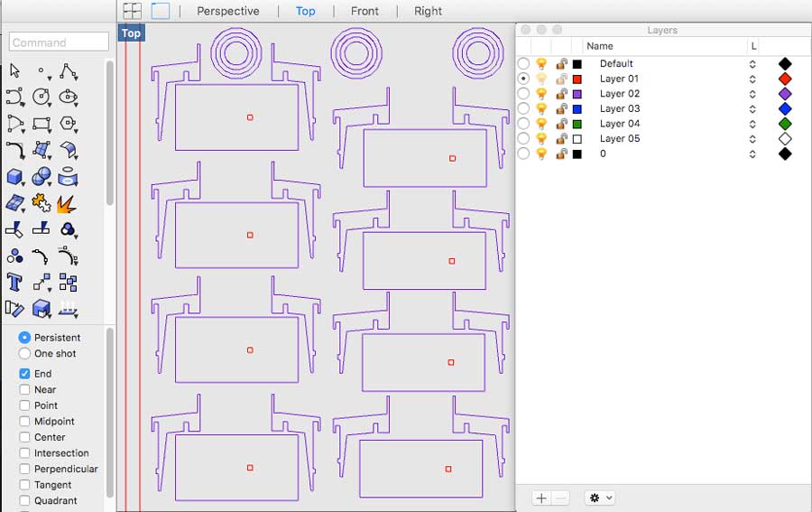The width and height of the screenshot is (812, 512).
Task: Choose the Polyline drawing tool
Action: tap(68, 70)
